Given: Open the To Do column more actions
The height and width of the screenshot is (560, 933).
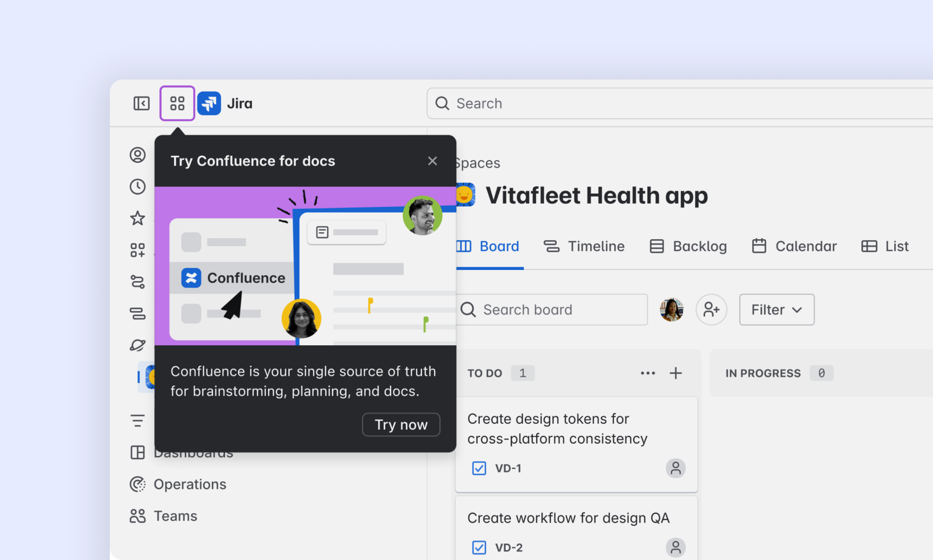Looking at the screenshot, I should point(647,373).
